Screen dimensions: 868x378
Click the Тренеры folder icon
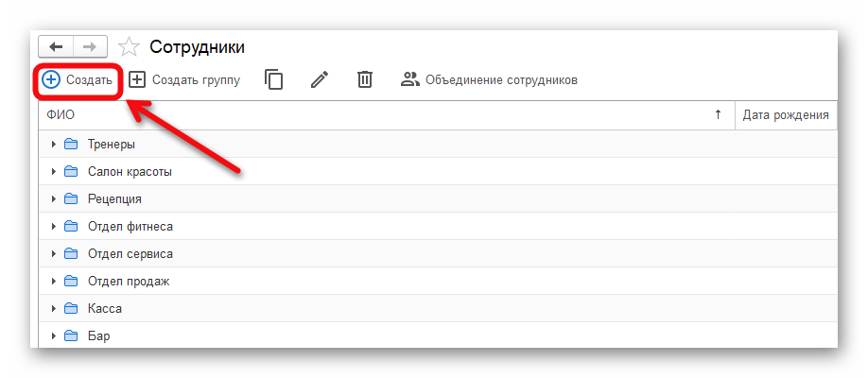(71, 145)
